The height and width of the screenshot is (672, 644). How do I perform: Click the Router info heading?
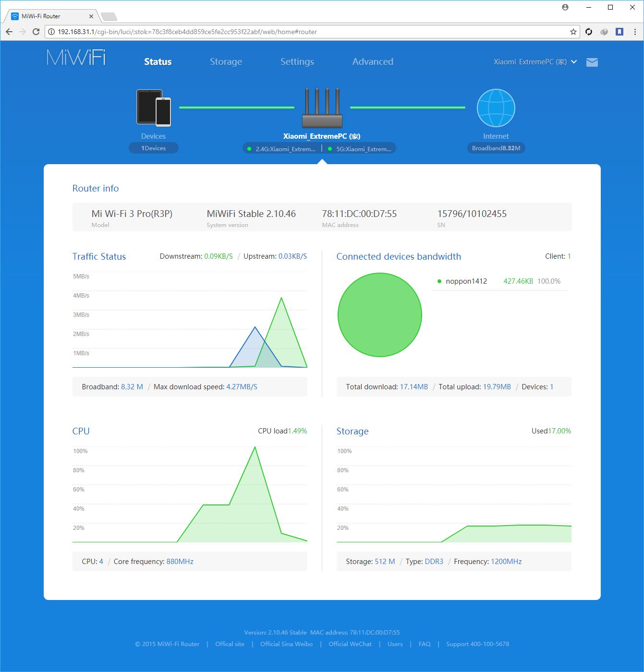click(x=96, y=188)
